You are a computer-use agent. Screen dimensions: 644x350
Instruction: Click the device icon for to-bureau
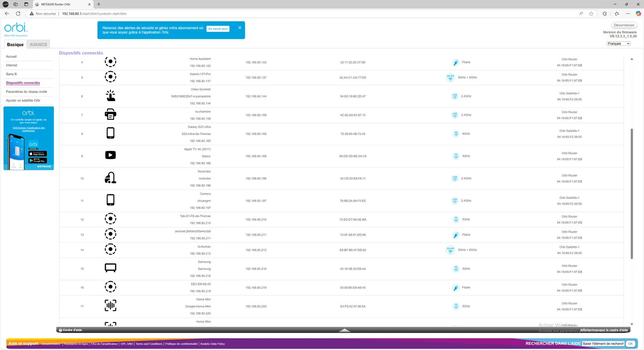pos(110,249)
